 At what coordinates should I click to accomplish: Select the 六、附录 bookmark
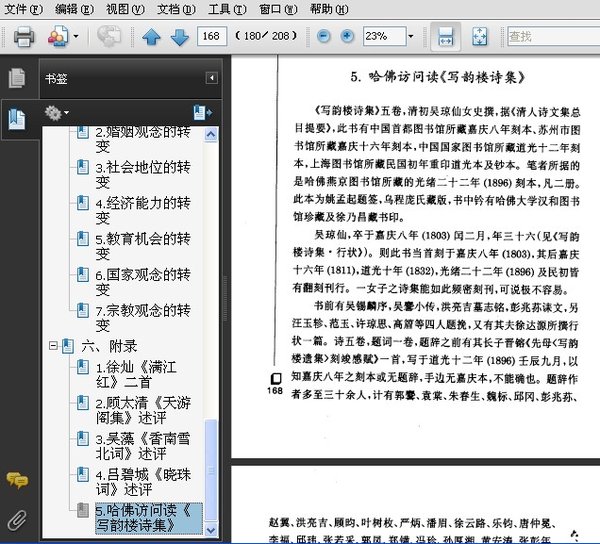(x=109, y=347)
